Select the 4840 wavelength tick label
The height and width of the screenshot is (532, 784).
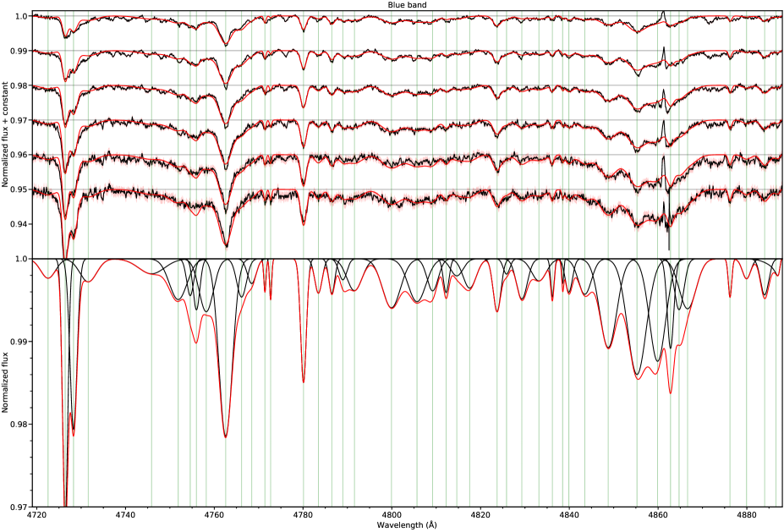tap(569, 515)
